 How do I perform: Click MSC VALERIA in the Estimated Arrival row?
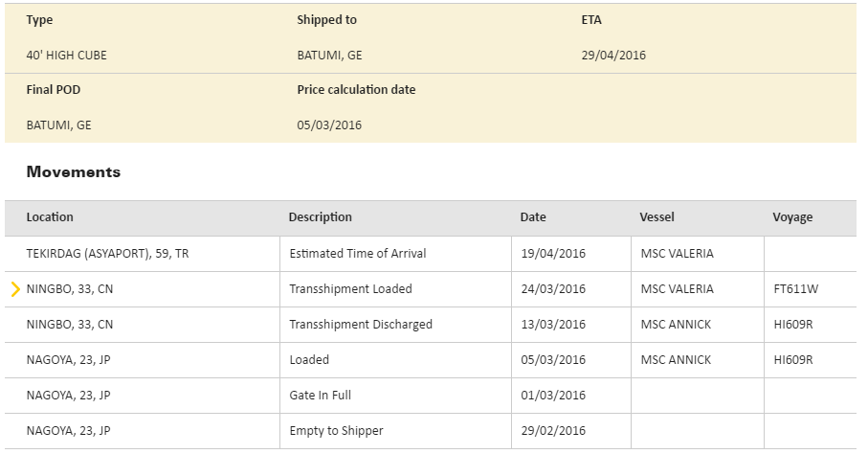tap(677, 254)
